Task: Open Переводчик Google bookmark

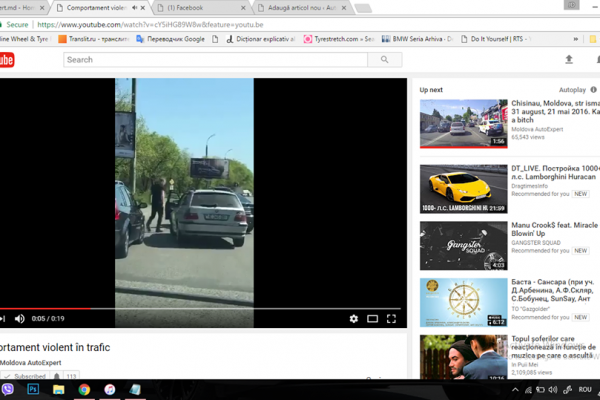Action: pos(170,39)
